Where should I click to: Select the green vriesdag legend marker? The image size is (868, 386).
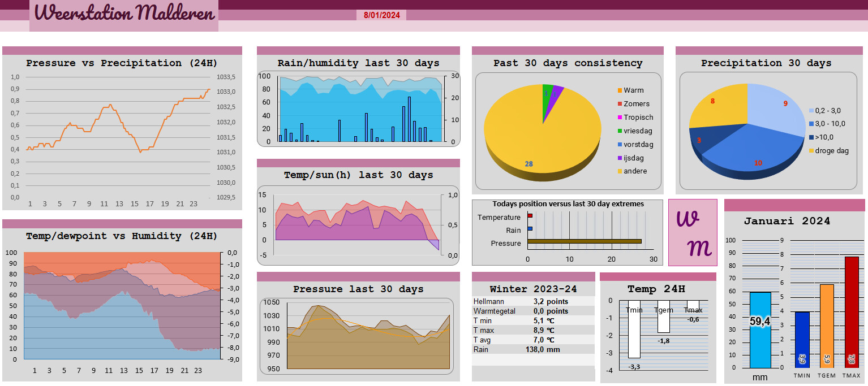(620, 131)
